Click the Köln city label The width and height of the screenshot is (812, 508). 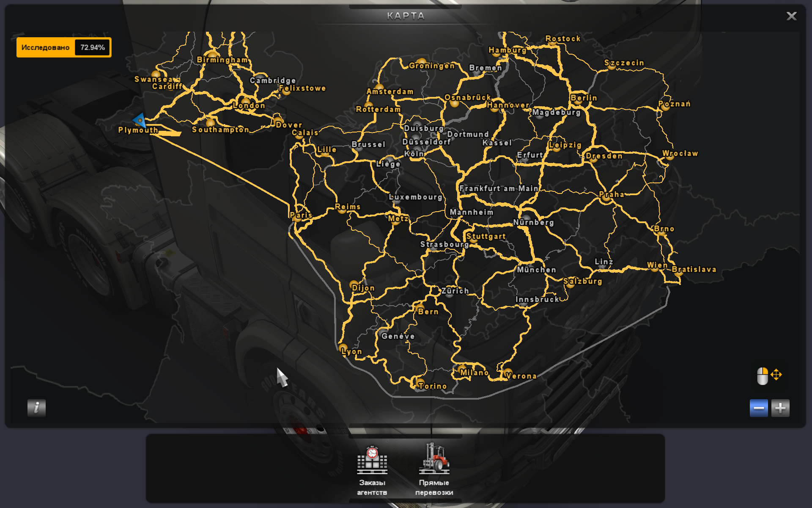(x=414, y=154)
